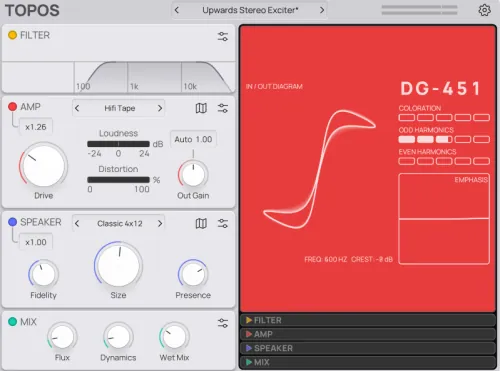
Task: Click the filter response curve display
Action: 118,77
